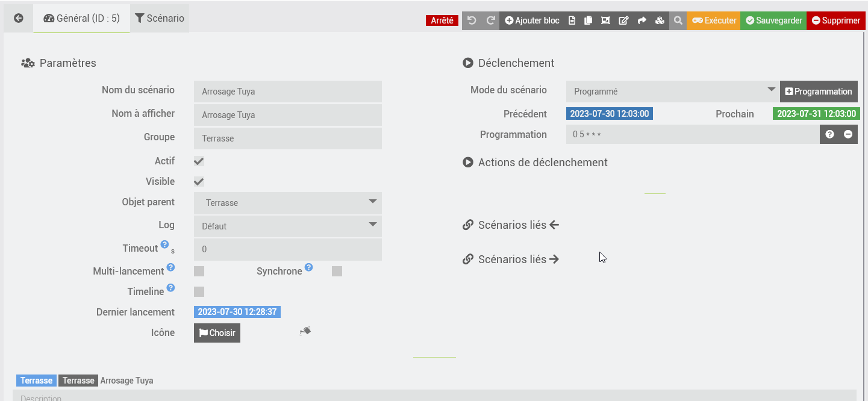Switch to the Scénario tab

coord(160,19)
